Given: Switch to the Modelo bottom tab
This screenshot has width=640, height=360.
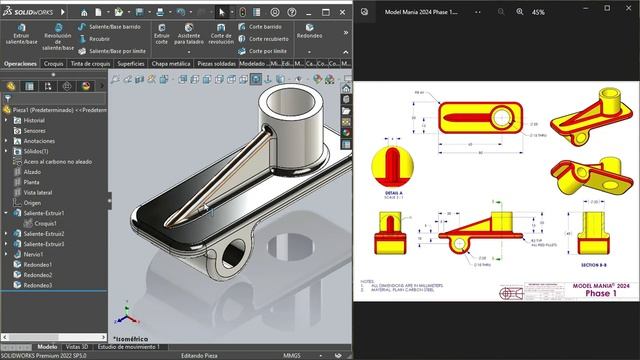Looking at the screenshot, I should pos(47,347).
